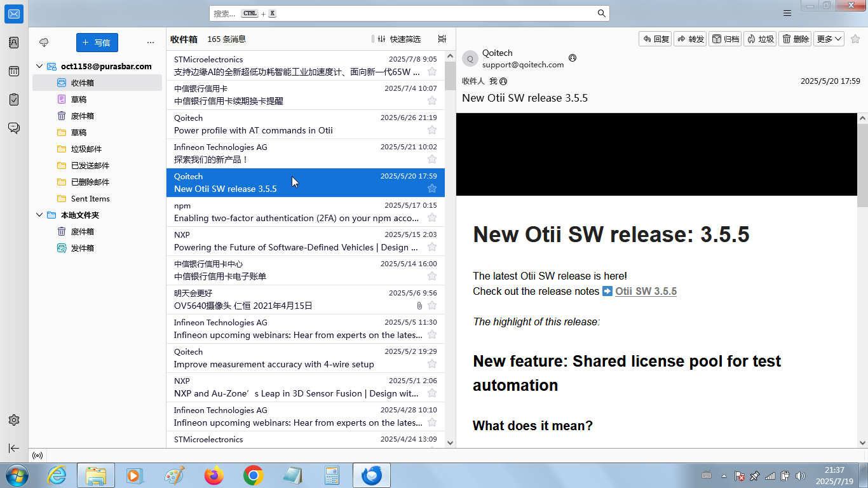This screenshot has height=488, width=868.
Task: Click message list scroll down arrow
Action: tap(450, 443)
